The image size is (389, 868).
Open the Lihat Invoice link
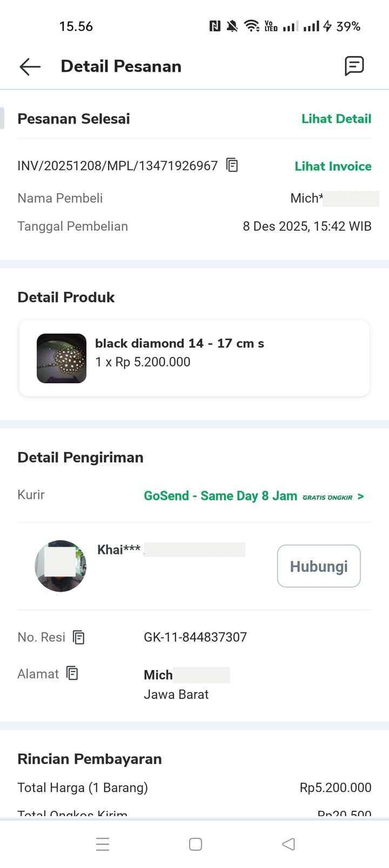(x=333, y=166)
